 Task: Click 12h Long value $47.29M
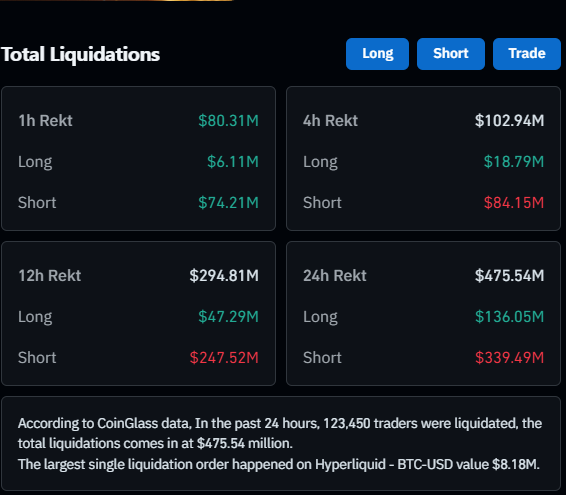(x=228, y=317)
